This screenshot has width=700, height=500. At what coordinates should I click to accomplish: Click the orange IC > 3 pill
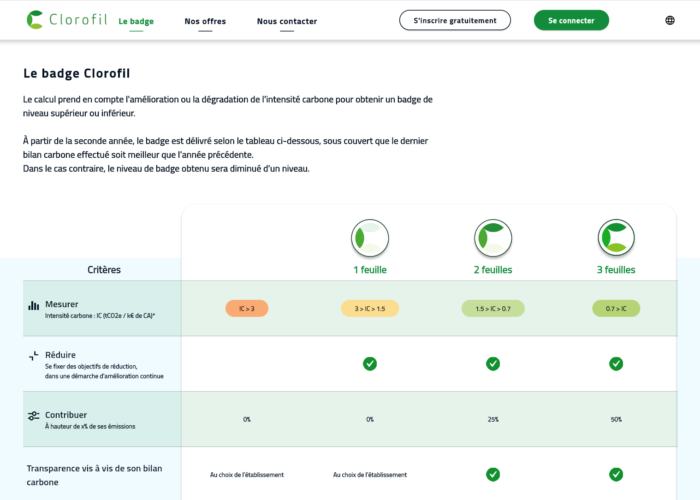coord(247,308)
